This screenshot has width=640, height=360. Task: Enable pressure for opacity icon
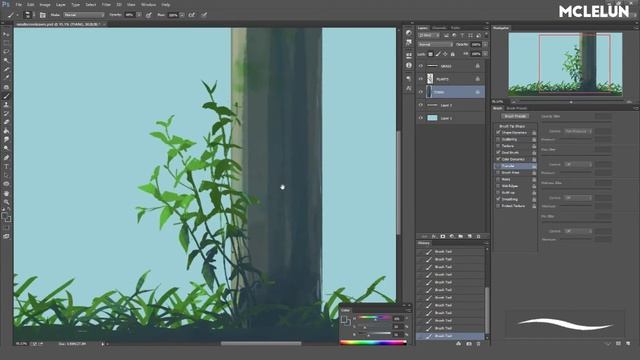(x=149, y=15)
